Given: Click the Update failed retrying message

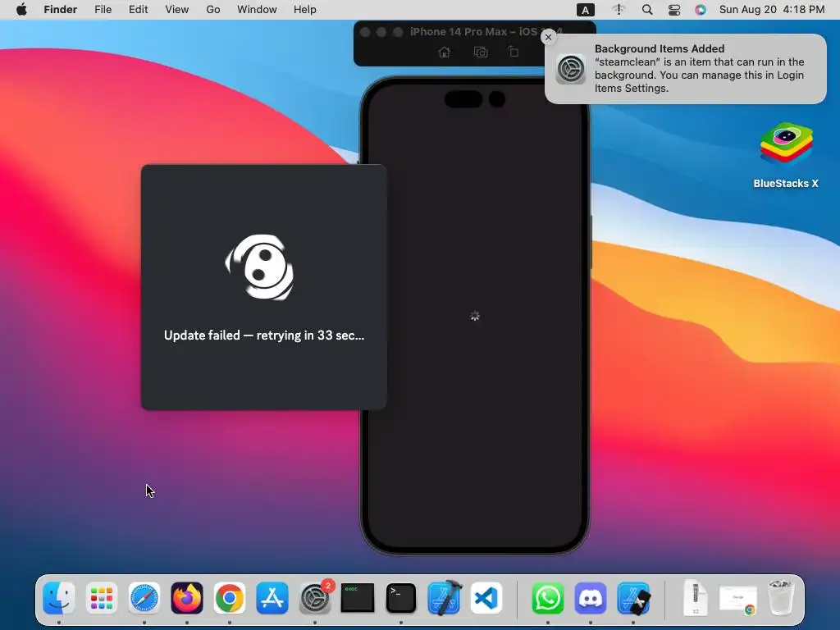Looking at the screenshot, I should (x=264, y=336).
